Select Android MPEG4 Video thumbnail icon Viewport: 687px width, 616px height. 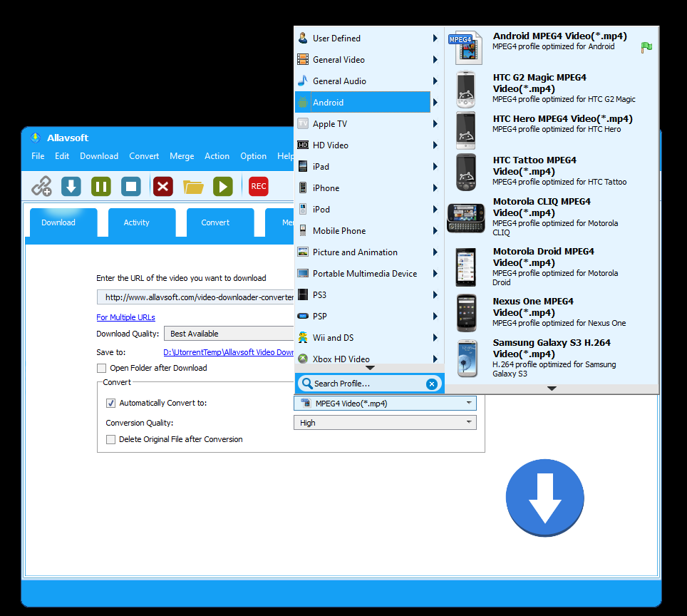466,47
